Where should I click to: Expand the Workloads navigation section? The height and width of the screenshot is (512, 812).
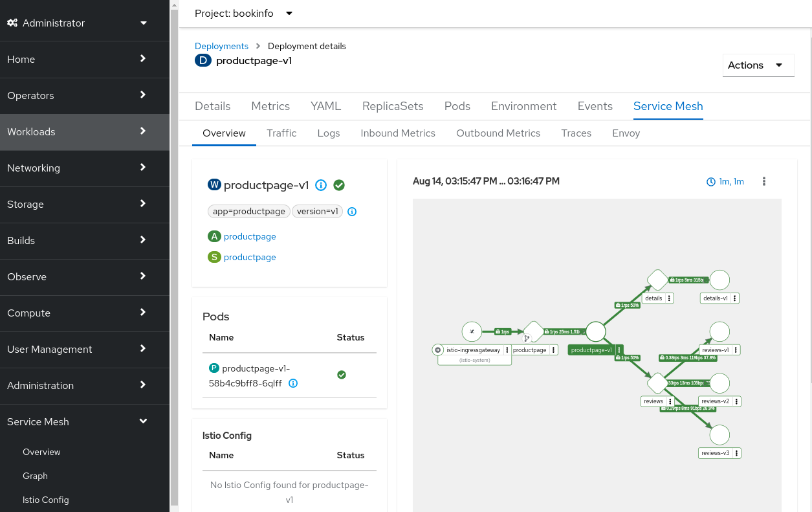[x=78, y=132]
